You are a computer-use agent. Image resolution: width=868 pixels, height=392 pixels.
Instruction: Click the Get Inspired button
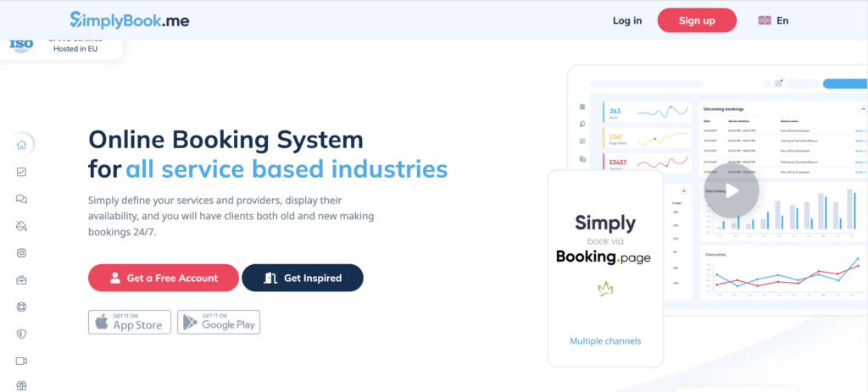click(303, 278)
